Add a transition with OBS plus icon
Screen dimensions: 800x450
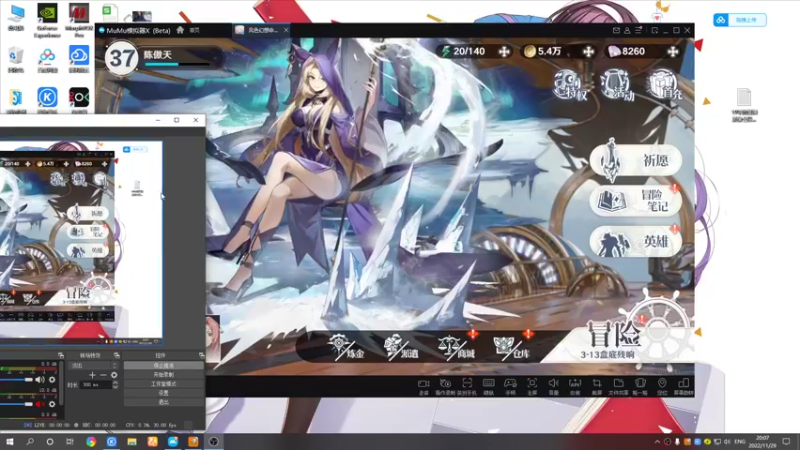pos(92,375)
